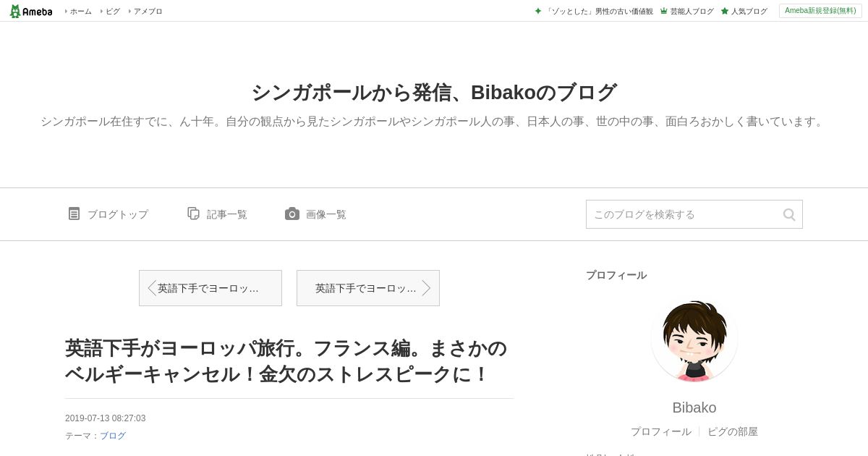Click the green sparkle topic icon
This screenshot has height=456, width=868.
(x=538, y=11)
